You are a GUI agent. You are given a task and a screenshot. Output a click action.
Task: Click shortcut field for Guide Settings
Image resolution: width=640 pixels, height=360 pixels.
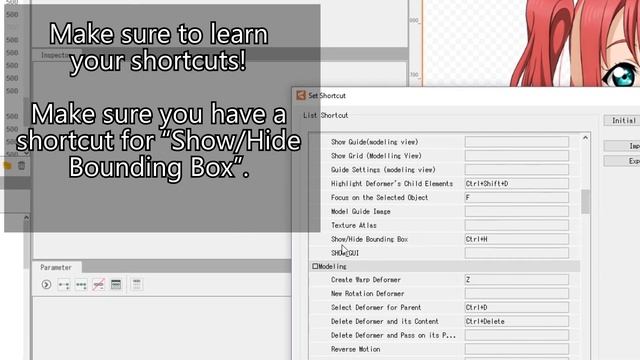516,170
